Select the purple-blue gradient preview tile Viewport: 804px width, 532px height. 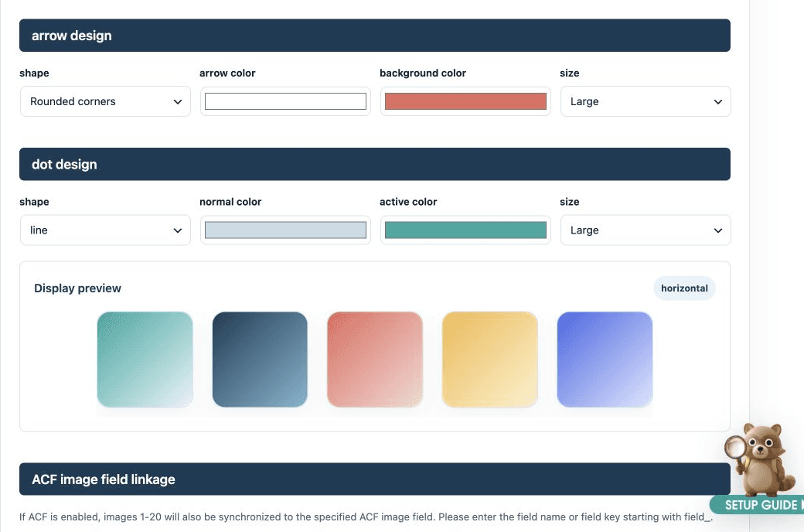pyautogui.click(x=605, y=360)
